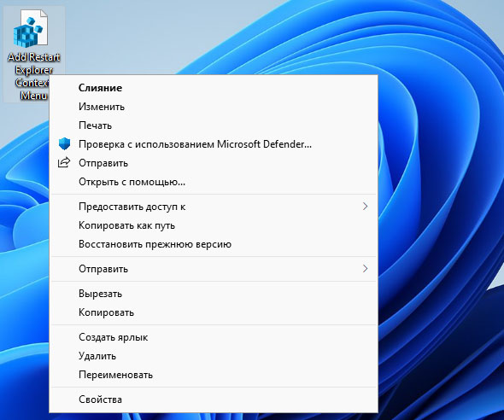Image resolution: width=504 pixels, height=420 pixels.
Task: Expand the Предоставить доступ к submenu arrow
Action: [x=365, y=207]
